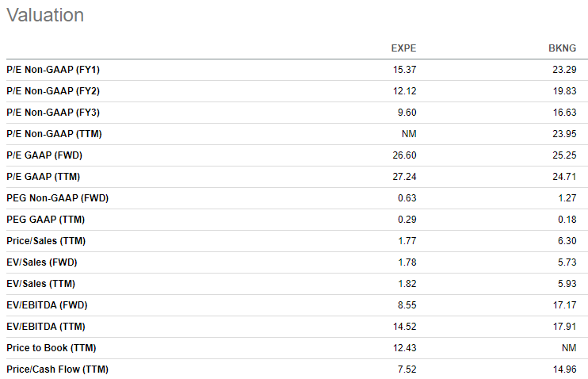The image size is (588, 379).
Task: Open the Price/Sales (TTM) metric
Action: [46, 241]
